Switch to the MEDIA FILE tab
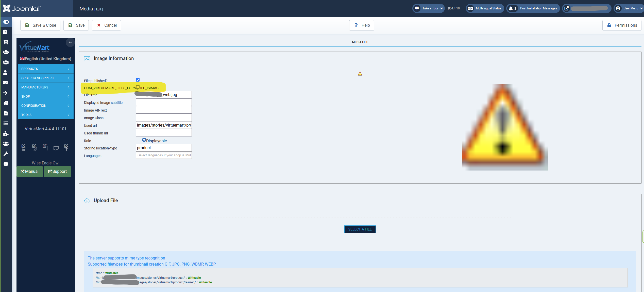The height and width of the screenshot is (292, 644). pyautogui.click(x=360, y=42)
